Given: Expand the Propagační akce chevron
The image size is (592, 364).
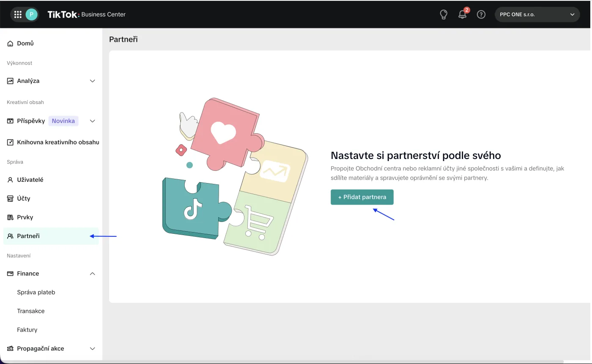Looking at the screenshot, I should pos(93,349).
